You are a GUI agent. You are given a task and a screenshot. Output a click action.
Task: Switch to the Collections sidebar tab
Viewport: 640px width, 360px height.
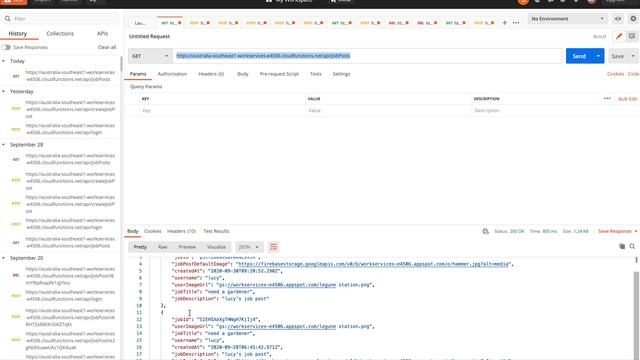click(x=60, y=33)
